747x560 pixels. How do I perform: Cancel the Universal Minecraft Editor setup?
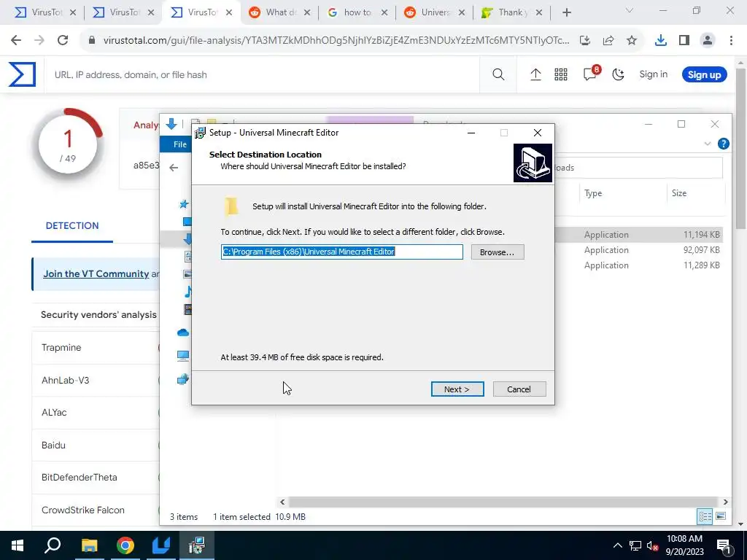(x=519, y=389)
